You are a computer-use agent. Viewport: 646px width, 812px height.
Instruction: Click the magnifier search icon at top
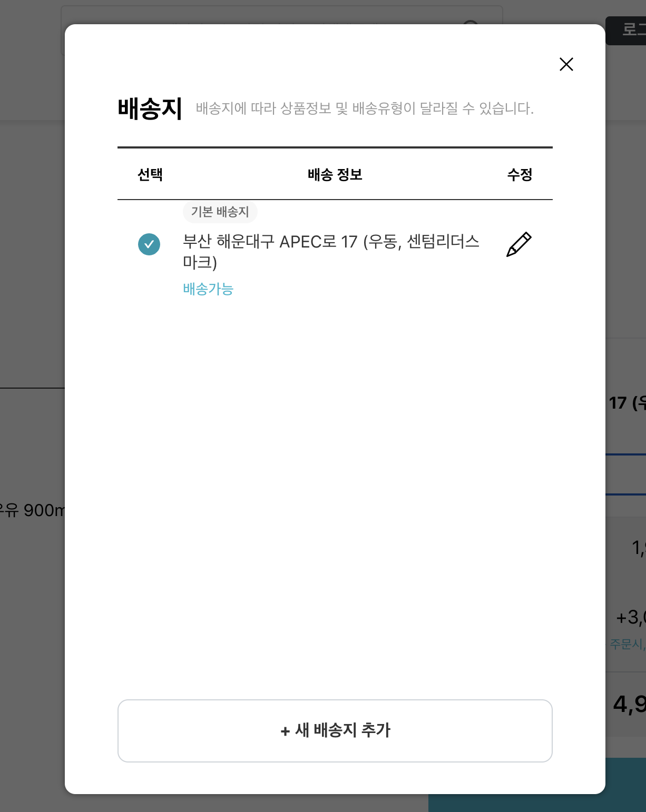click(x=471, y=22)
